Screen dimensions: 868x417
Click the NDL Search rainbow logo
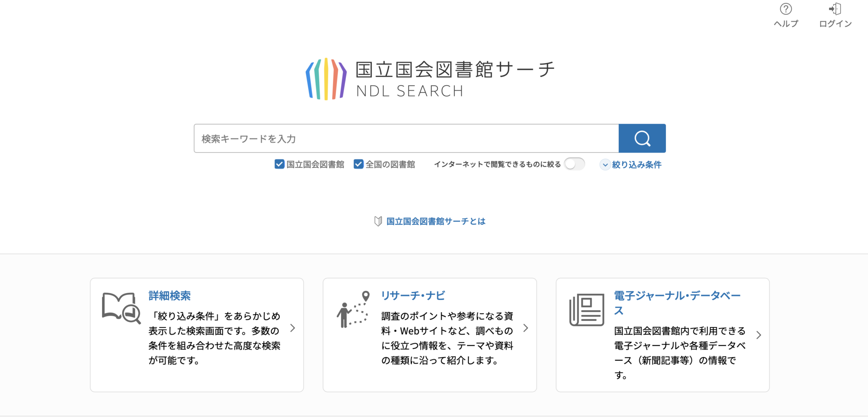[x=326, y=79]
